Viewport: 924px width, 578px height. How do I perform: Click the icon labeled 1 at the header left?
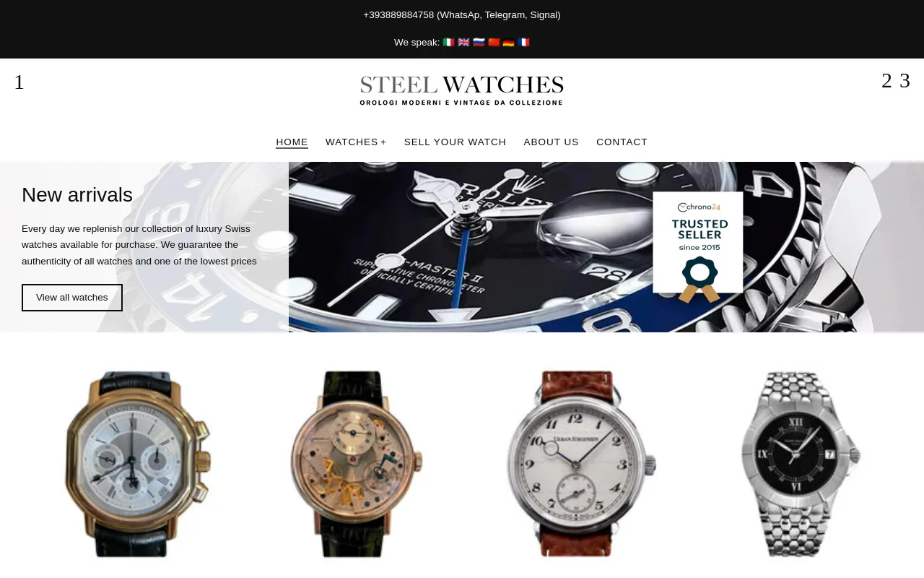pyautogui.click(x=19, y=82)
